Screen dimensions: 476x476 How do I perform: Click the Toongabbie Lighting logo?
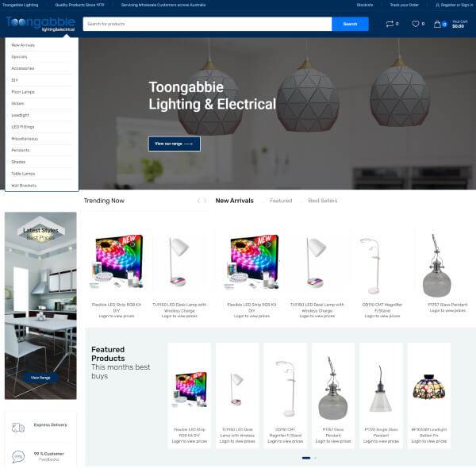tap(40, 24)
